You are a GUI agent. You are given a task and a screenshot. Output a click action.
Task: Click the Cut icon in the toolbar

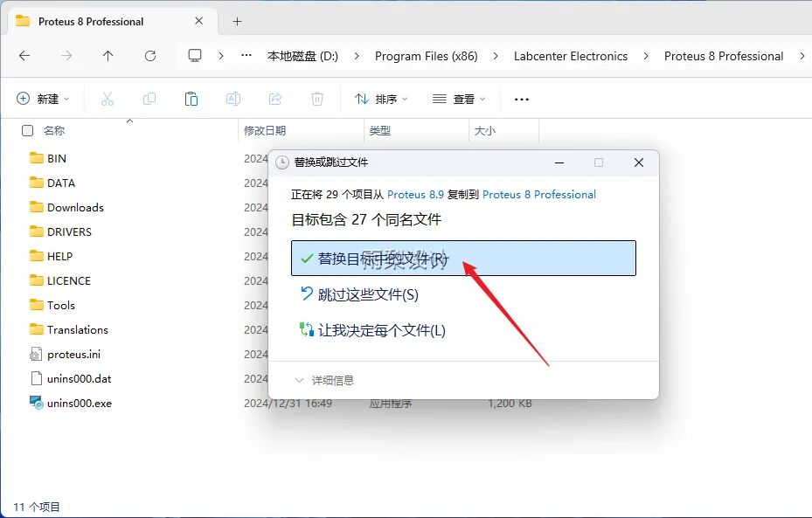[x=108, y=98]
